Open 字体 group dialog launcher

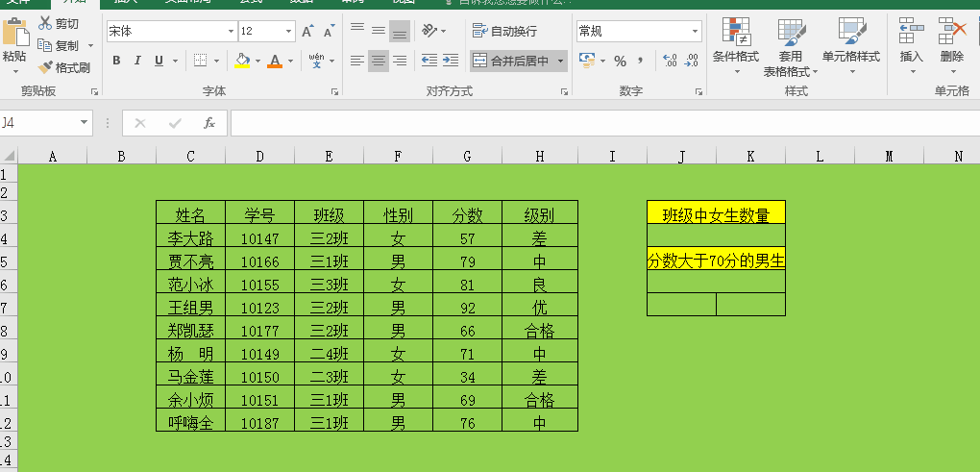(335, 92)
